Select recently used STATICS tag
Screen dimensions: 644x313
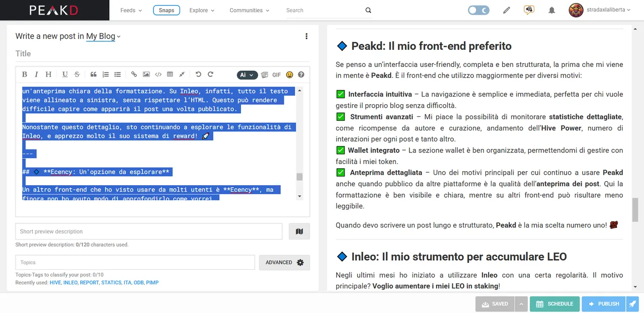[x=111, y=283]
